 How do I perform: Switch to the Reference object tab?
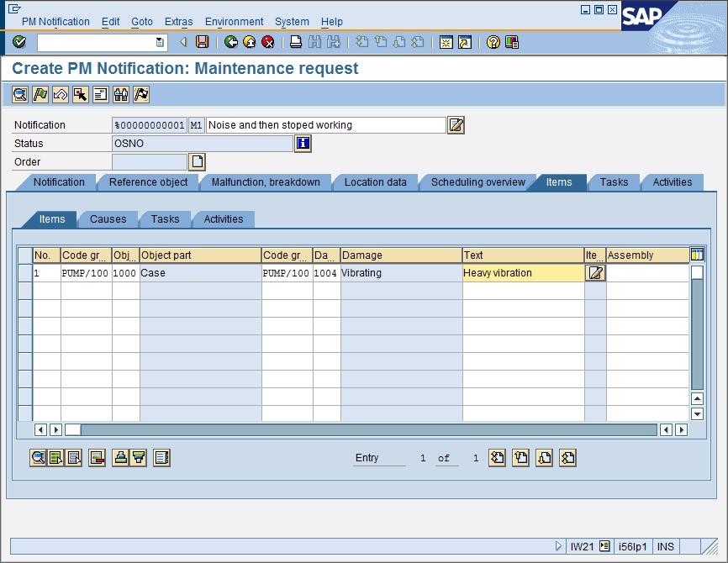pos(149,182)
